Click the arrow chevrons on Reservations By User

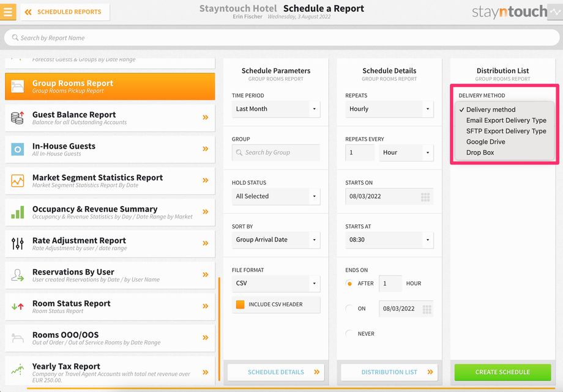[x=206, y=275]
